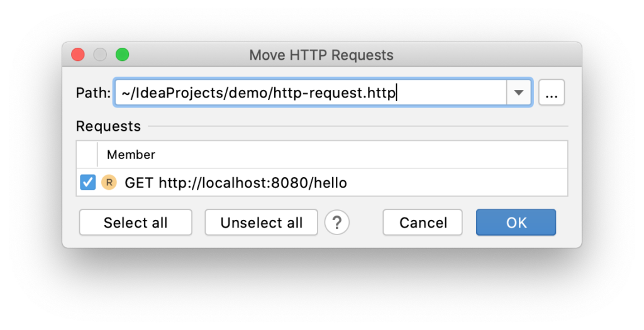Click the orange R request icon
Screen dimensions: 644x330
click(x=109, y=182)
